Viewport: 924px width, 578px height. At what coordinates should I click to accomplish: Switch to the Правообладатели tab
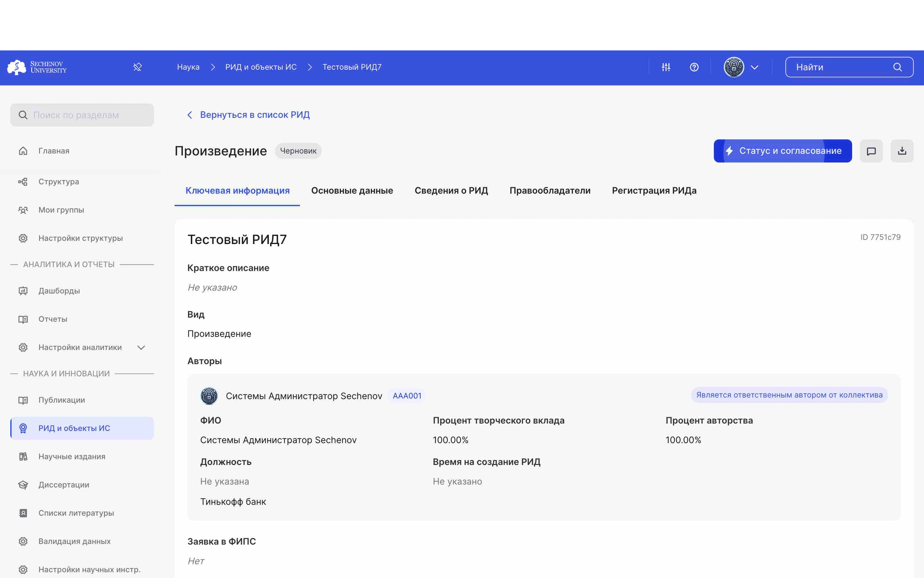click(550, 190)
